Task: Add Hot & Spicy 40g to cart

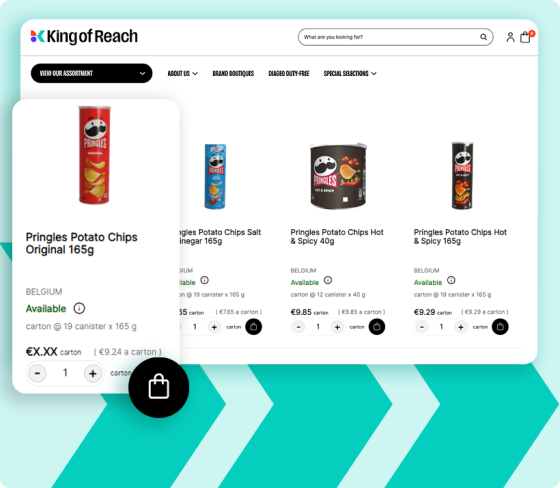Action: (x=376, y=327)
